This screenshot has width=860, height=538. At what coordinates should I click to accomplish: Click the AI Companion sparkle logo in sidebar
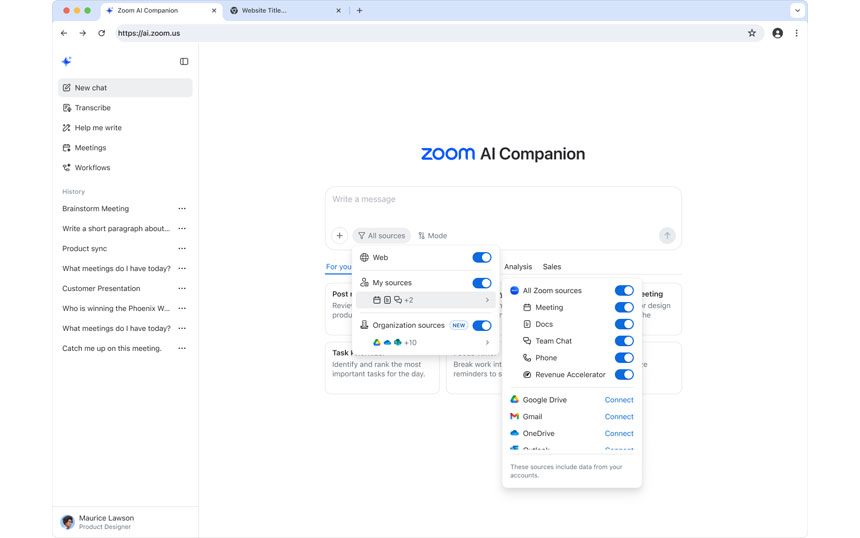(66, 61)
